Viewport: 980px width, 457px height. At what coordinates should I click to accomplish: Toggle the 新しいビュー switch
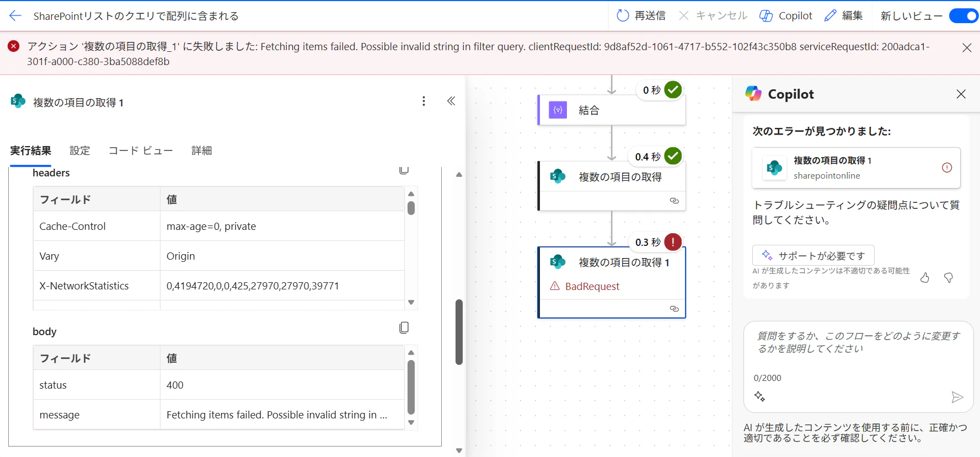[963, 16]
